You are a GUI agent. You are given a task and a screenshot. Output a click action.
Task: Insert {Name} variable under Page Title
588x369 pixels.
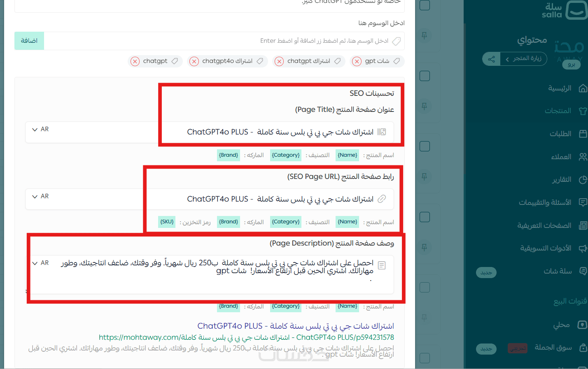pyautogui.click(x=348, y=155)
